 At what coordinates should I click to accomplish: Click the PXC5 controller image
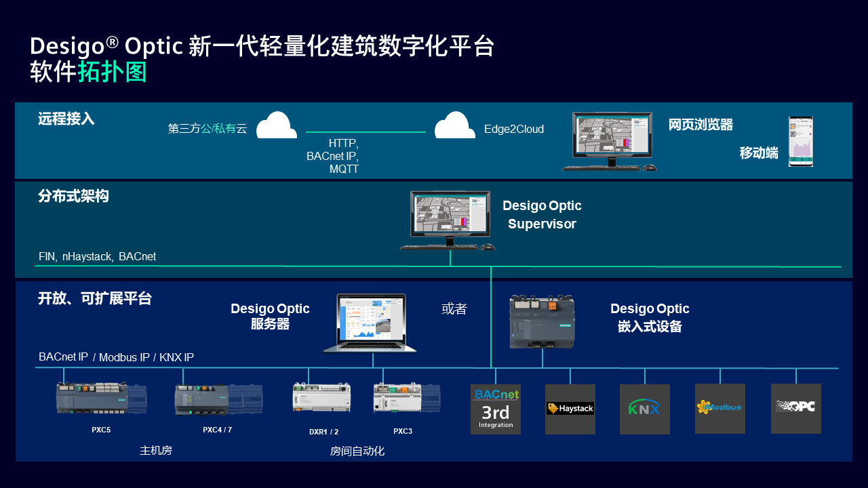tap(102, 398)
